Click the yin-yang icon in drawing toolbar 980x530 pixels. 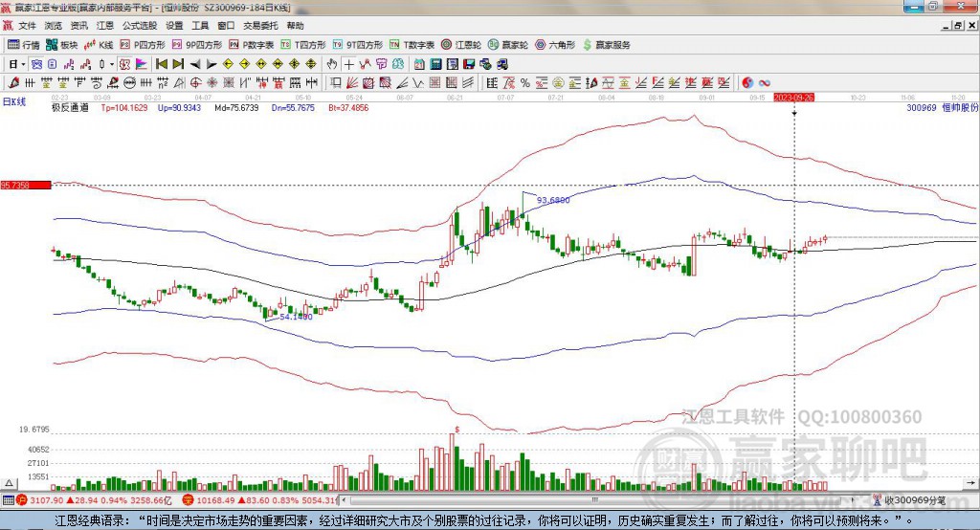pos(746,82)
